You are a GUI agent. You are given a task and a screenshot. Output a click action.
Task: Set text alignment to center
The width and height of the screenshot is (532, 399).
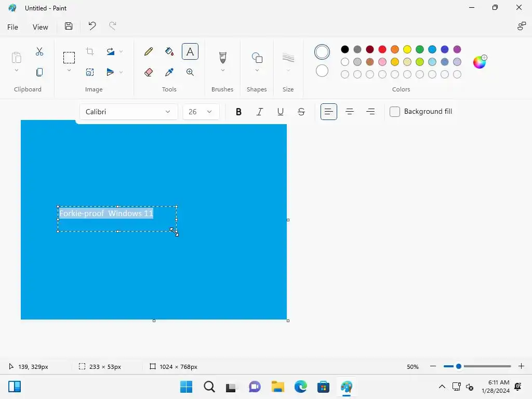pos(350,112)
